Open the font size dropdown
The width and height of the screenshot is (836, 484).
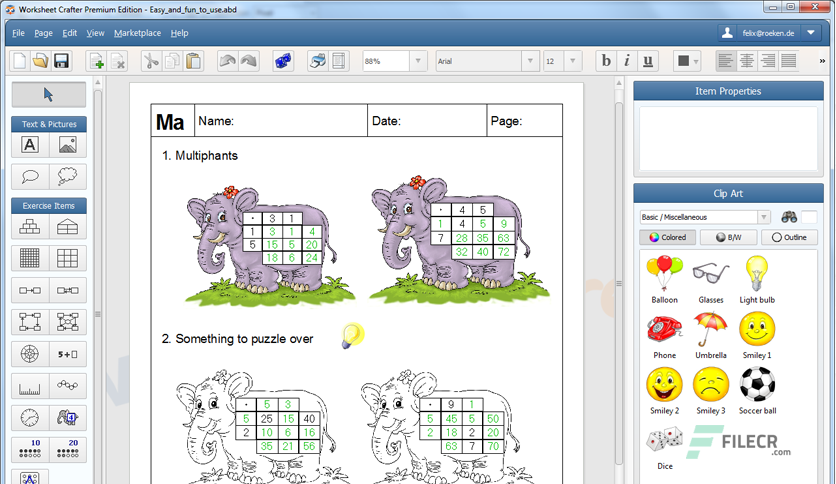[573, 61]
